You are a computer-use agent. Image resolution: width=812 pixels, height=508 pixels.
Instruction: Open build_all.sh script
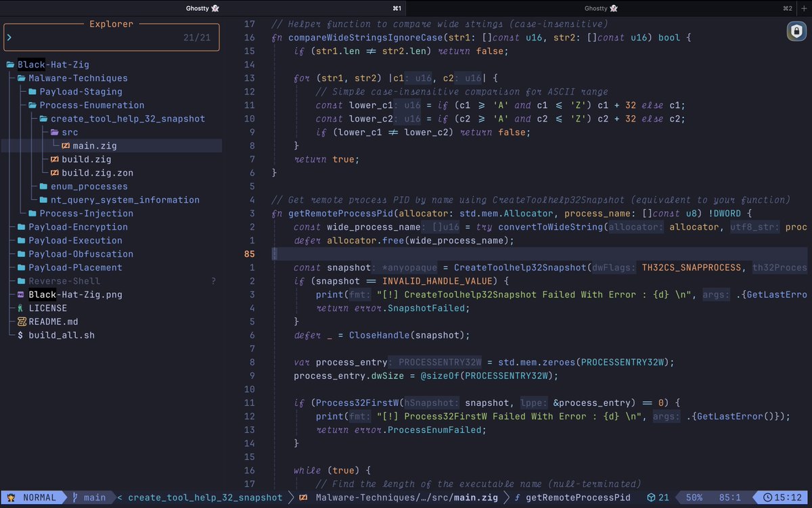coord(62,335)
